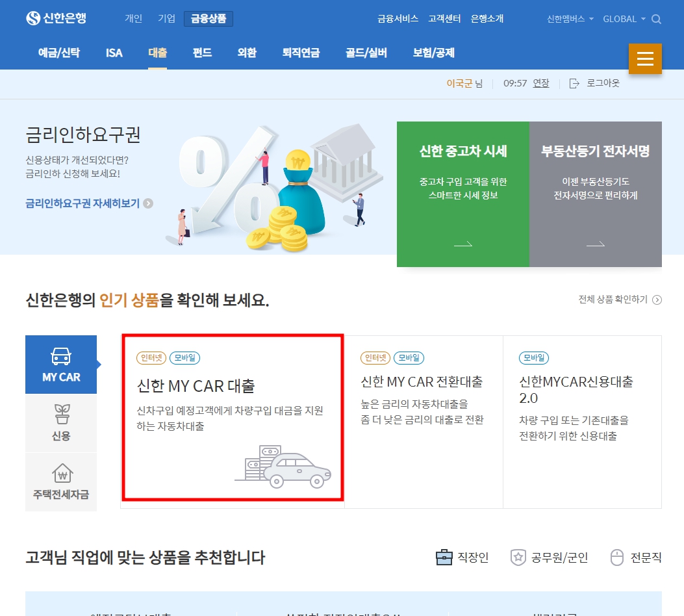684x616 pixels.
Task: Open the 금융서비스 menu
Action: point(398,19)
